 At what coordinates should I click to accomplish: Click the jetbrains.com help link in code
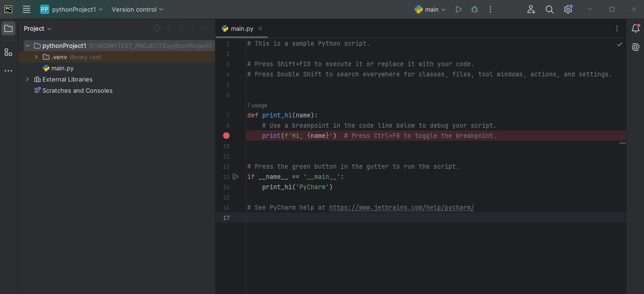click(401, 207)
